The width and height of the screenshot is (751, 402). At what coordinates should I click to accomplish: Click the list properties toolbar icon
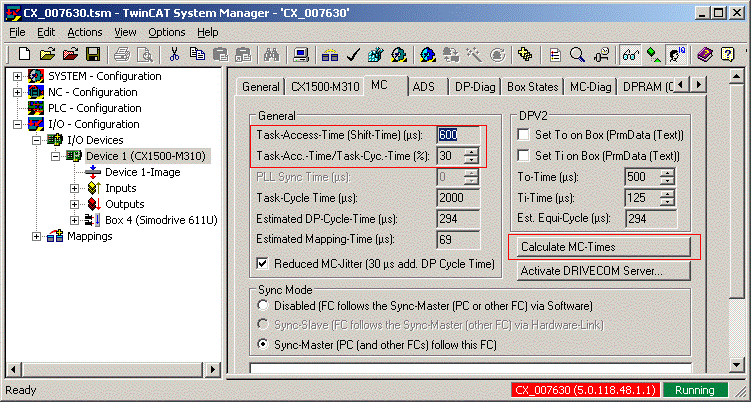click(x=555, y=54)
